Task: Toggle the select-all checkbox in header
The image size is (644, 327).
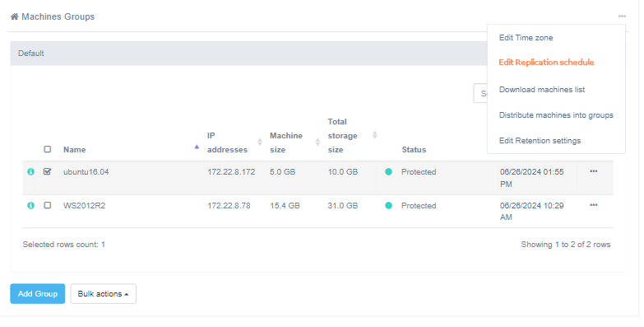Action: [48, 149]
